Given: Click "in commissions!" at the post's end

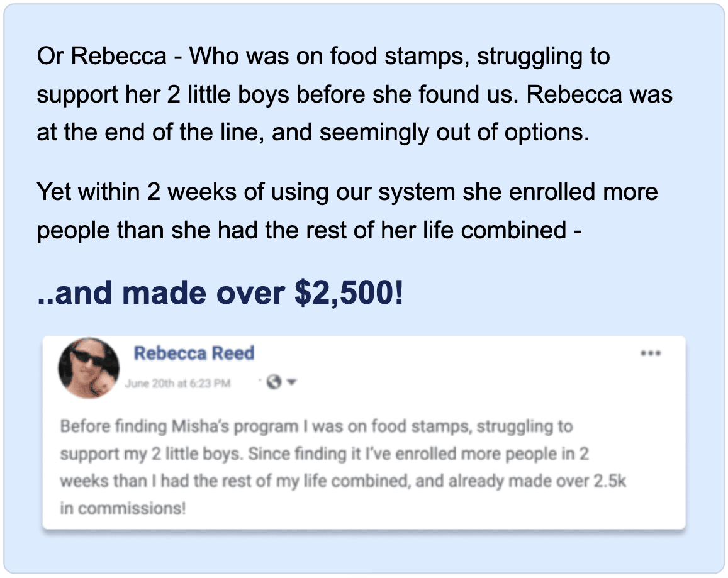Looking at the screenshot, I should click(123, 509).
